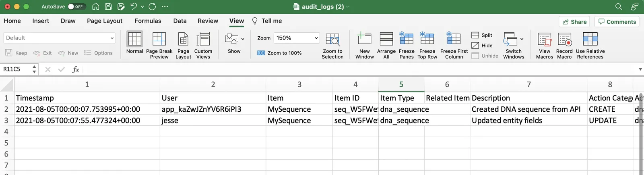Click the Save As edit icon
This screenshot has width=644, height=175.
coord(121,6)
